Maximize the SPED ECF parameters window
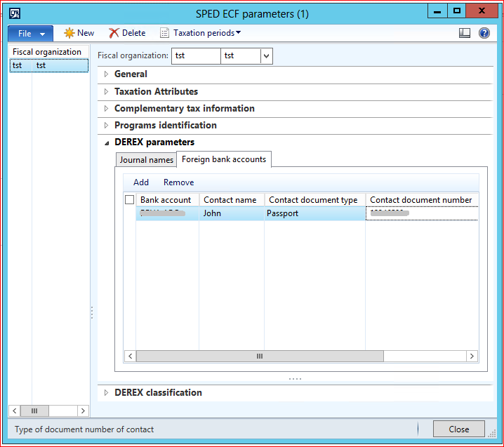Screen dimensions: 504x447 tap(456, 11)
